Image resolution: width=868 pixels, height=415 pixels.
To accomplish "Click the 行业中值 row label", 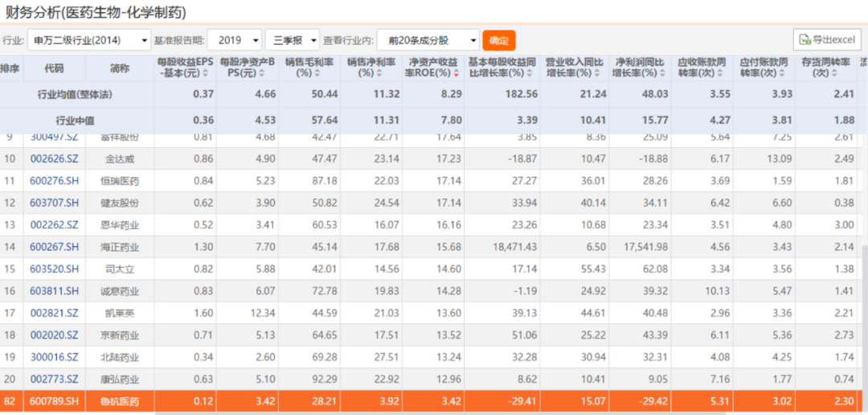I will 75,120.
